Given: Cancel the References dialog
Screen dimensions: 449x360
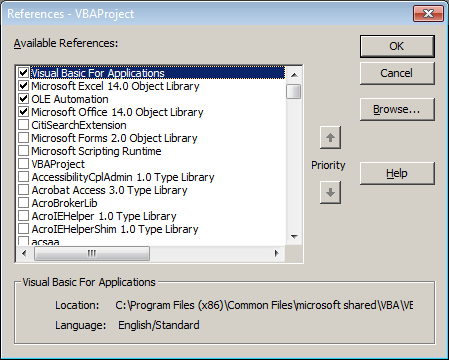Looking at the screenshot, I should coord(397,73).
